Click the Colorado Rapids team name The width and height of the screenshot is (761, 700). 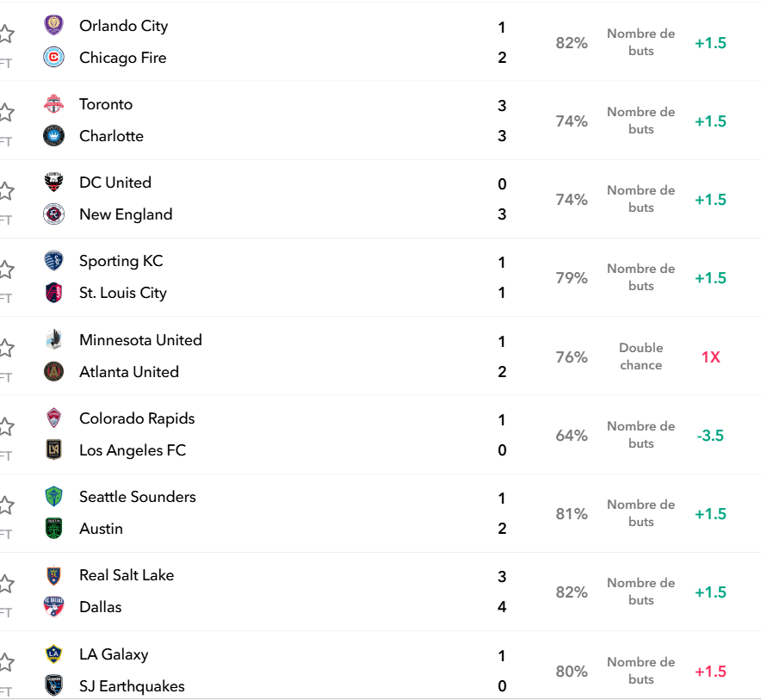pos(137,418)
